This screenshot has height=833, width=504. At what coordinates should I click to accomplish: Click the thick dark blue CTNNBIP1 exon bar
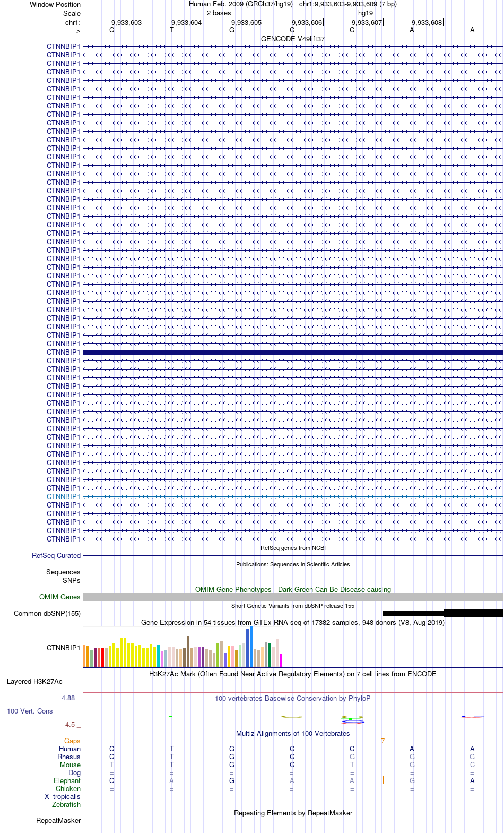point(293,352)
